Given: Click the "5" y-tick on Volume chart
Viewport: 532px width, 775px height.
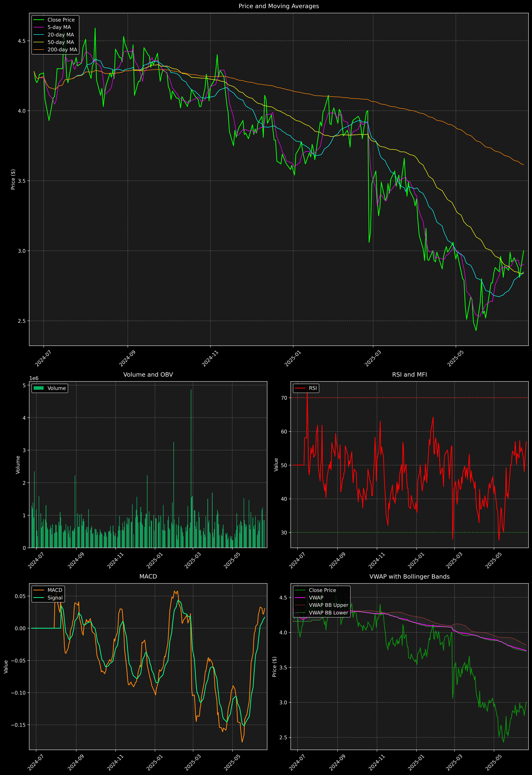Looking at the screenshot, I should tap(24, 386).
